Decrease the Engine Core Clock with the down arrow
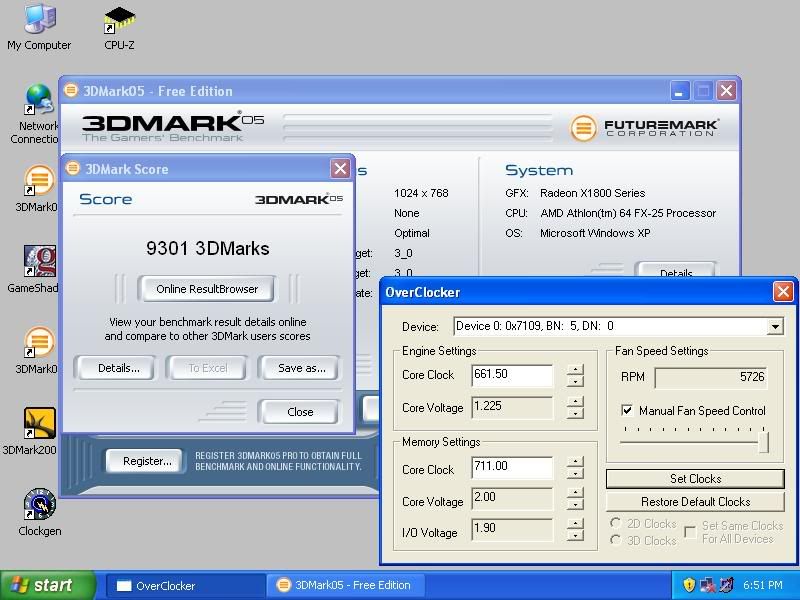Screen dimensions: 800x600 point(575,381)
